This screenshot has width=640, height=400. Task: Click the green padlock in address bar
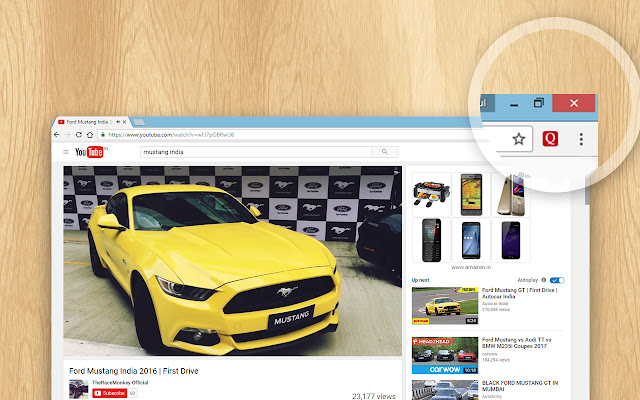point(103,135)
